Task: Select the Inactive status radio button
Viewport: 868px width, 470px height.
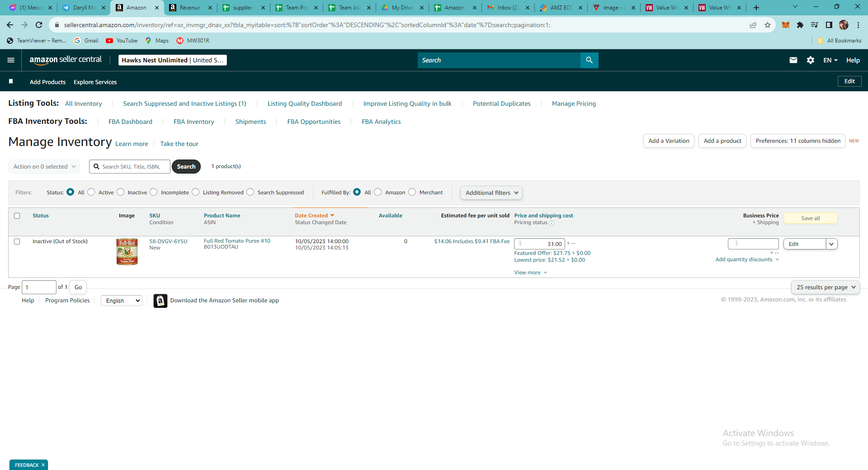Action: point(120,192)
